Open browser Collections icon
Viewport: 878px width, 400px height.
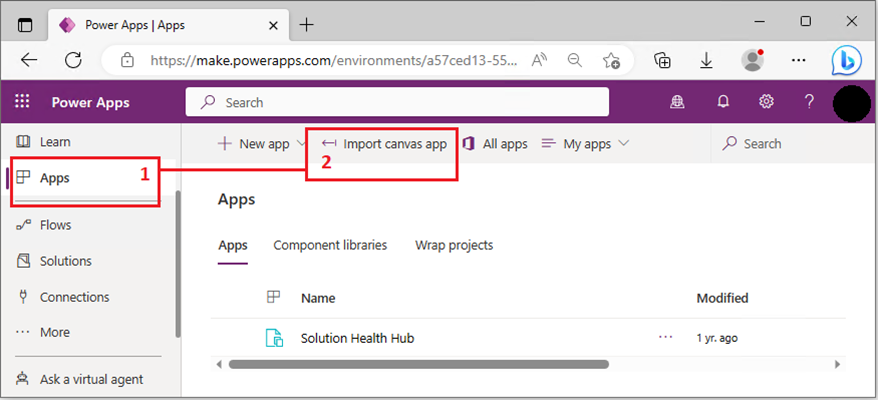(662, 61)
